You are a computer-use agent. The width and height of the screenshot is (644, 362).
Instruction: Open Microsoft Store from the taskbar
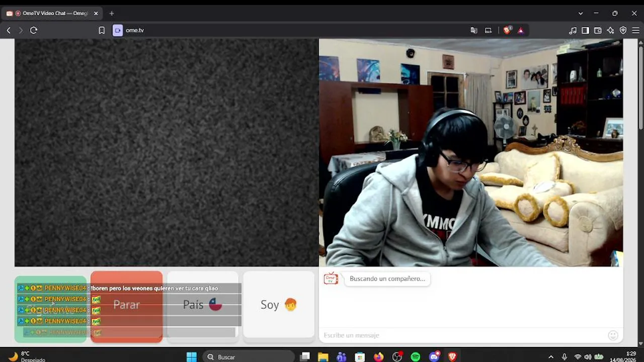pos(360,357)
